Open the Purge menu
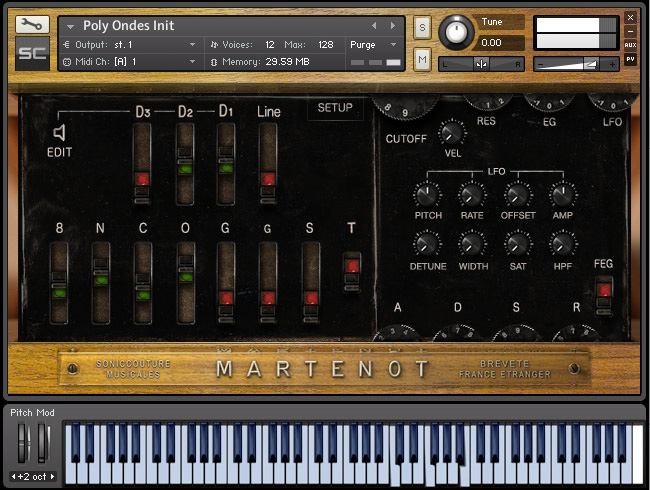650x490 pixels. point(374,44)
